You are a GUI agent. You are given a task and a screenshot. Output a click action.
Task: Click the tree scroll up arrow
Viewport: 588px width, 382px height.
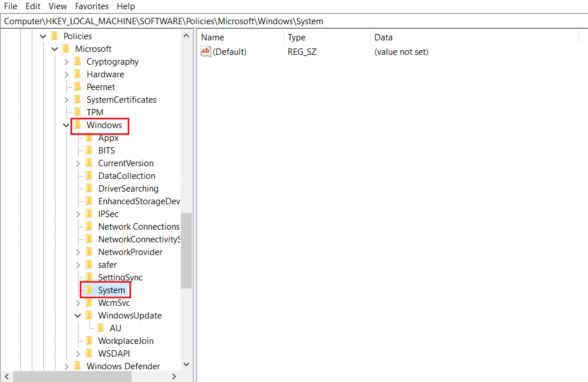click(187, 36)
